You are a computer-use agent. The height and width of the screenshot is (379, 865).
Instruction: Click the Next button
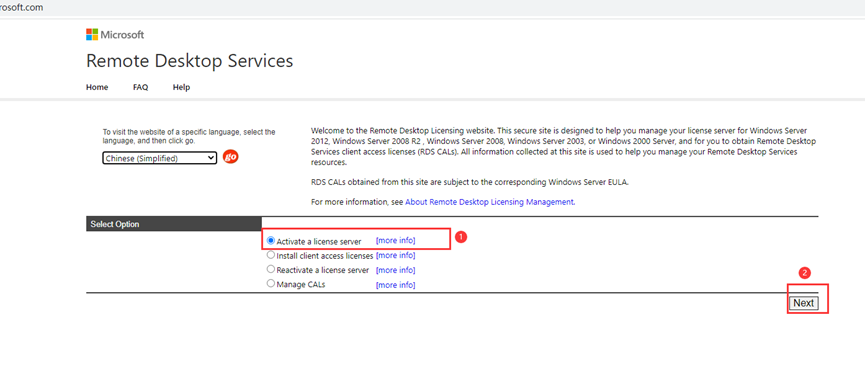(x=803, y=303)
